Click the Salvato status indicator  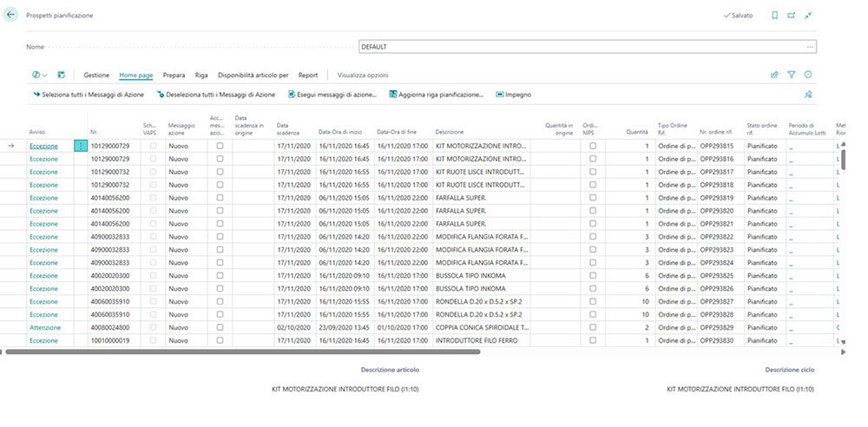pyautogui.click(x=738, y=16)
